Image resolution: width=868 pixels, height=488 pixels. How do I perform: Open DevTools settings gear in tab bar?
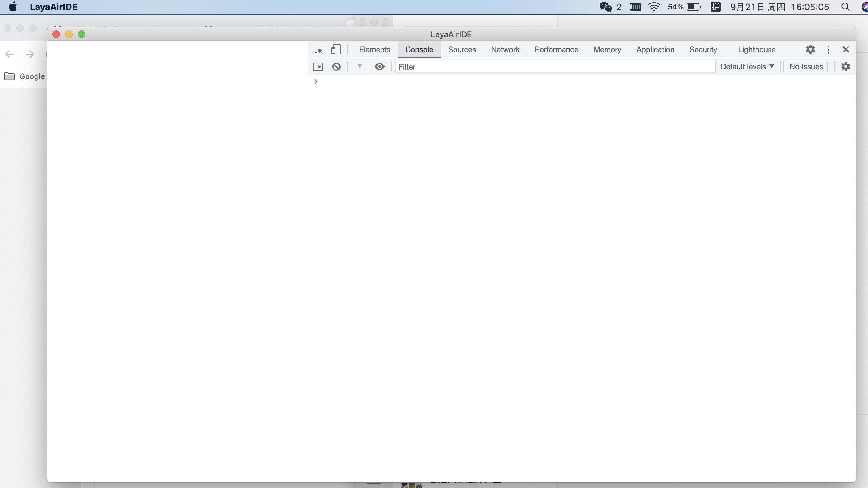(x=810, y=50)
